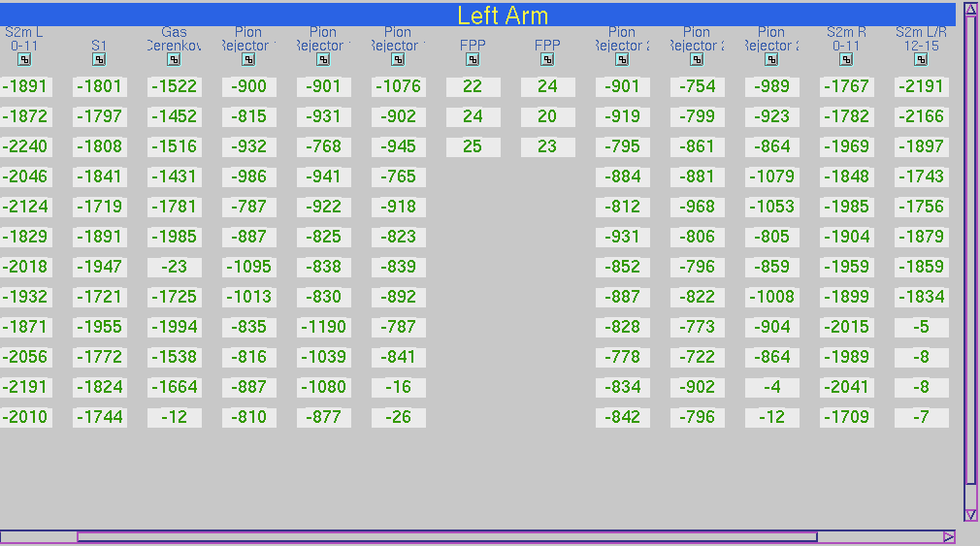
Task: Select the S2m L value -2240
Action: point(25,146)
